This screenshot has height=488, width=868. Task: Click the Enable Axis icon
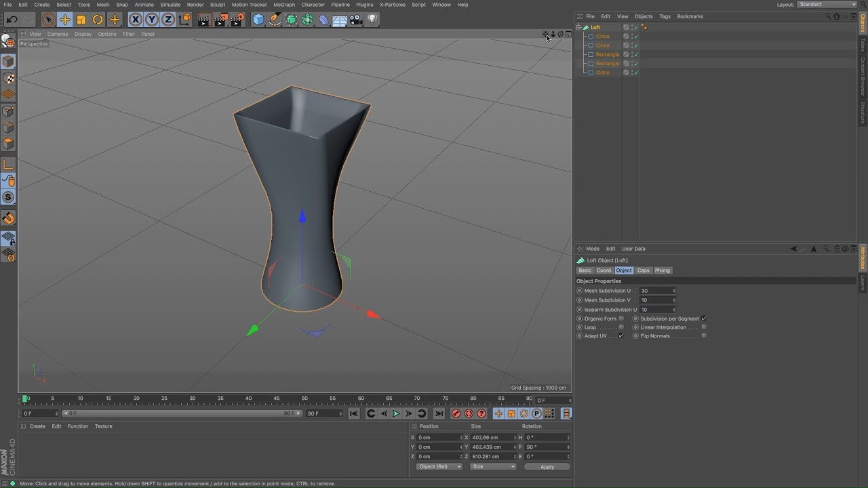point(8,165)
